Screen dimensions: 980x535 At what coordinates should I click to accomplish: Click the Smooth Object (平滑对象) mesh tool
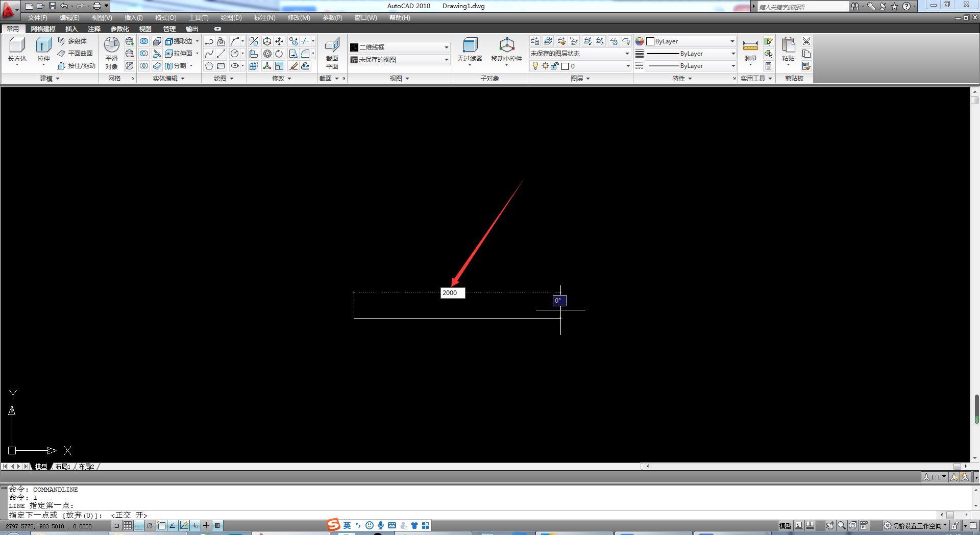click(111, 53)
